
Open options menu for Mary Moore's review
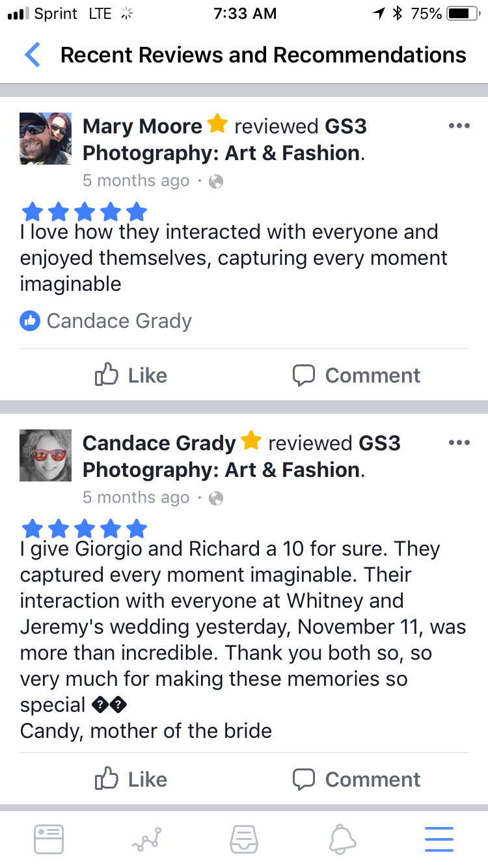[x=459, y=126]
